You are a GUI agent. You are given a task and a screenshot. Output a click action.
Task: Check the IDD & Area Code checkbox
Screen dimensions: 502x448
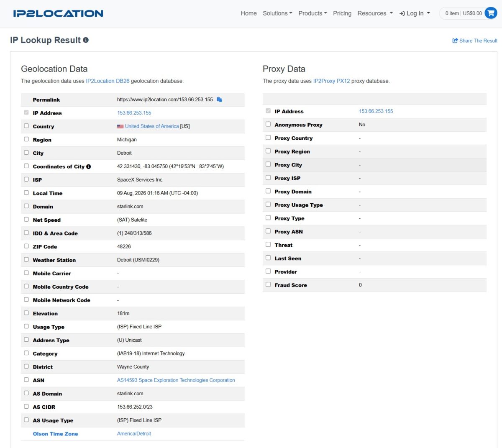click(x=26, y=233)
